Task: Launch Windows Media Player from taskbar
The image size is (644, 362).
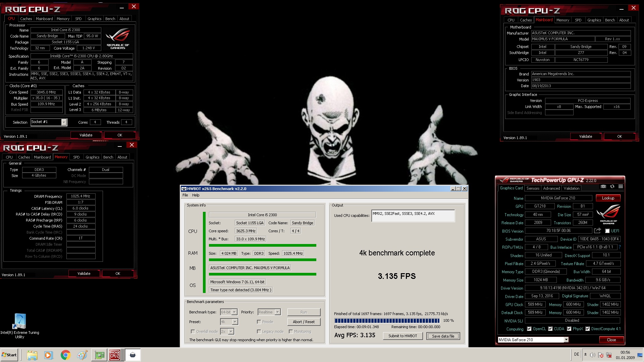Action: tap(49, 355)
